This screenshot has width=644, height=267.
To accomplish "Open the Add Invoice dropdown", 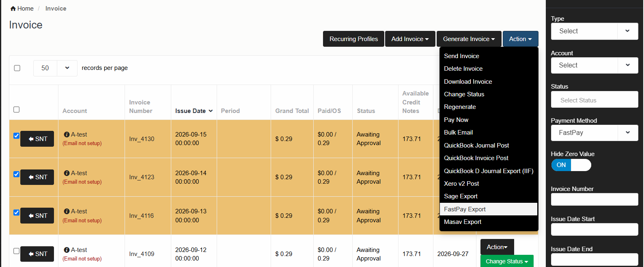I will pos(410,39).
